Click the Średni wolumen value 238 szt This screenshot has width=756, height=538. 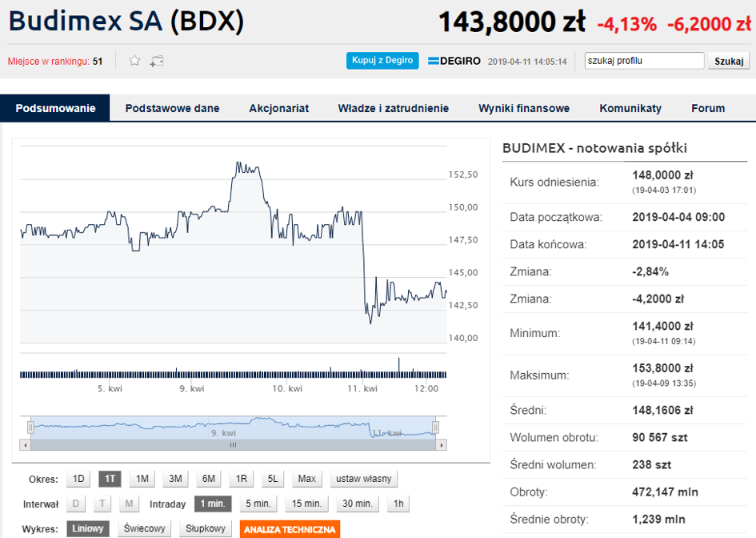651,464
